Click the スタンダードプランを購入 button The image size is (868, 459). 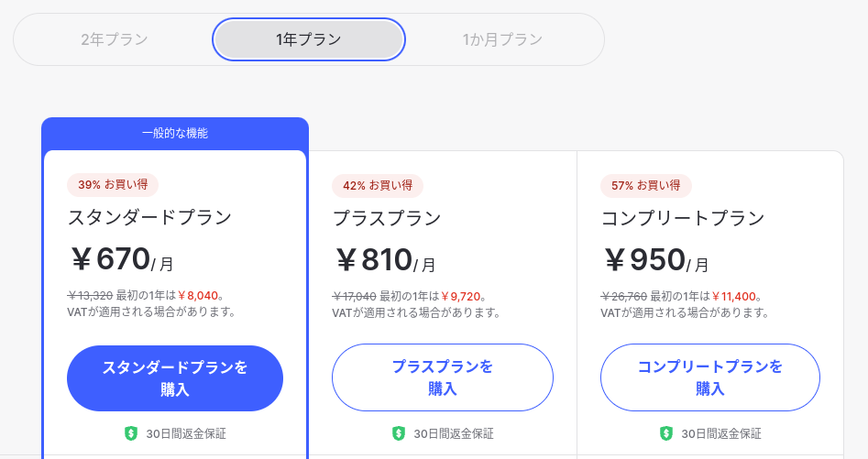point(175,378)
